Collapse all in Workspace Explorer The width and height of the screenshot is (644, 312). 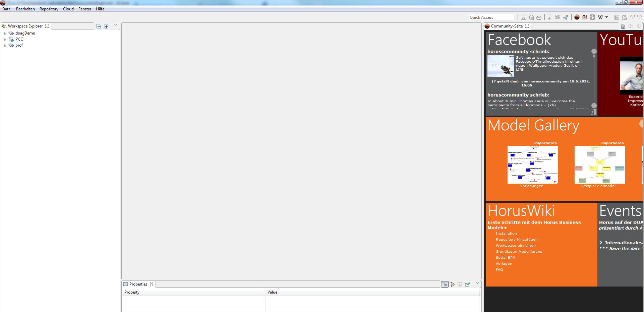click(99, 26)
